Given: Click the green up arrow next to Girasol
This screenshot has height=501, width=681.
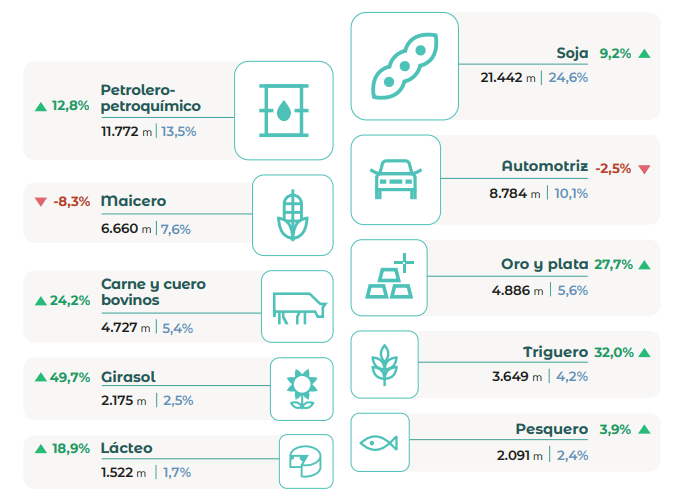Looking at the screenshot, I should pos(41,377).
